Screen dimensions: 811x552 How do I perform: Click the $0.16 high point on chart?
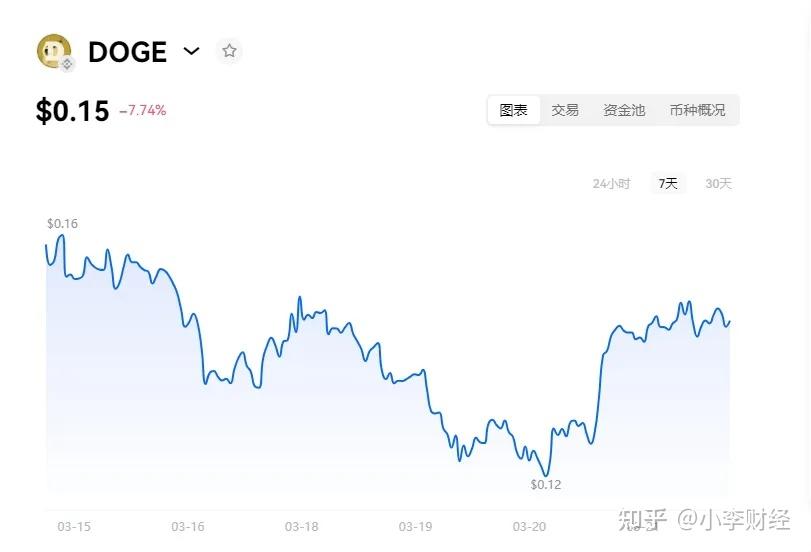(x=62, y=223)
